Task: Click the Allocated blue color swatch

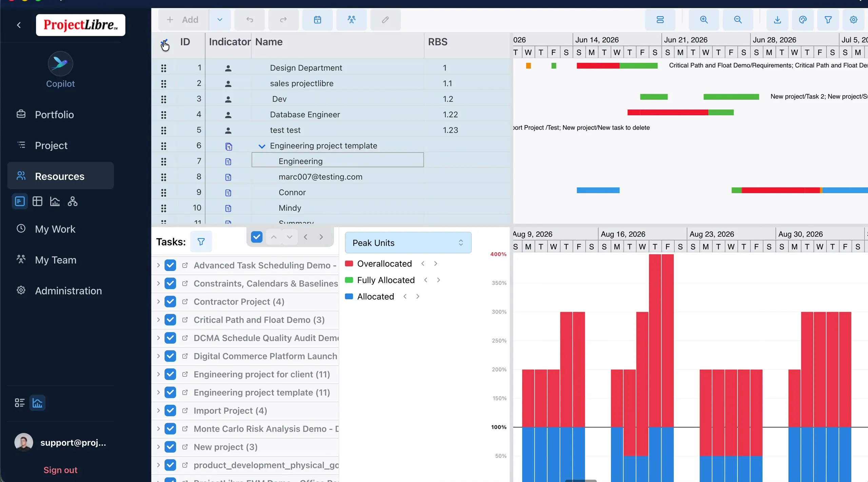Action: pos(349,296)
